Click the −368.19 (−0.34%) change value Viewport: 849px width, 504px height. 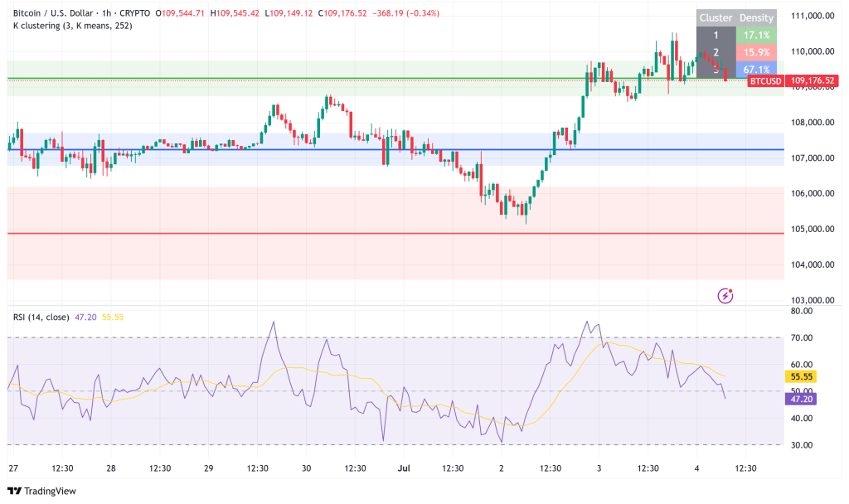pos(405,13)
